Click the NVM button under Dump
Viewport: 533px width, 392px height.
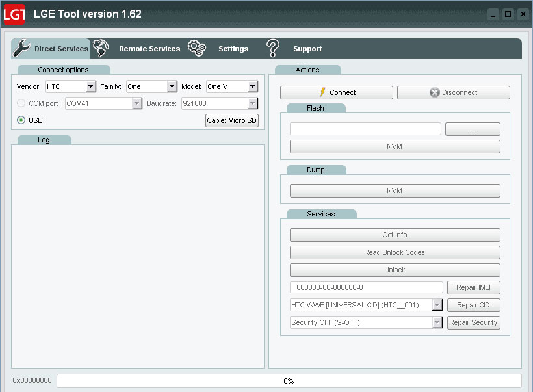click(395, 190)
